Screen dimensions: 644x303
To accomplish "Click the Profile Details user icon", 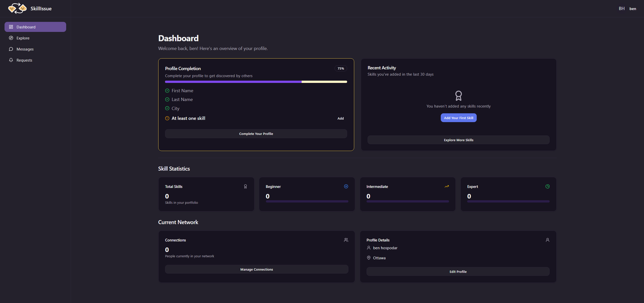I will point(547,240).
